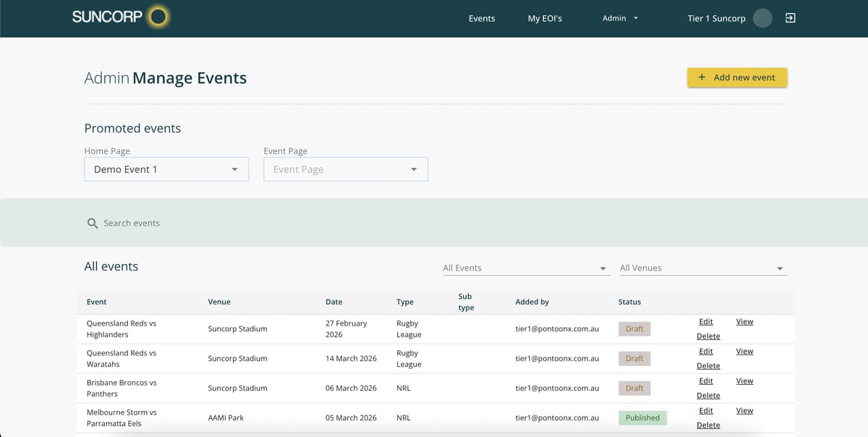868x437 pixels.
Task: Click Draft badge for Highlanders match
Action: click(634, 329)
